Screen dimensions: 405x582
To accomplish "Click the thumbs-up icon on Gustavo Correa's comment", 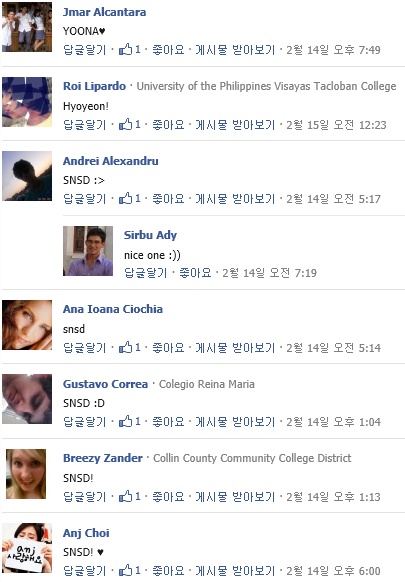I will click(x=125, y=421).
